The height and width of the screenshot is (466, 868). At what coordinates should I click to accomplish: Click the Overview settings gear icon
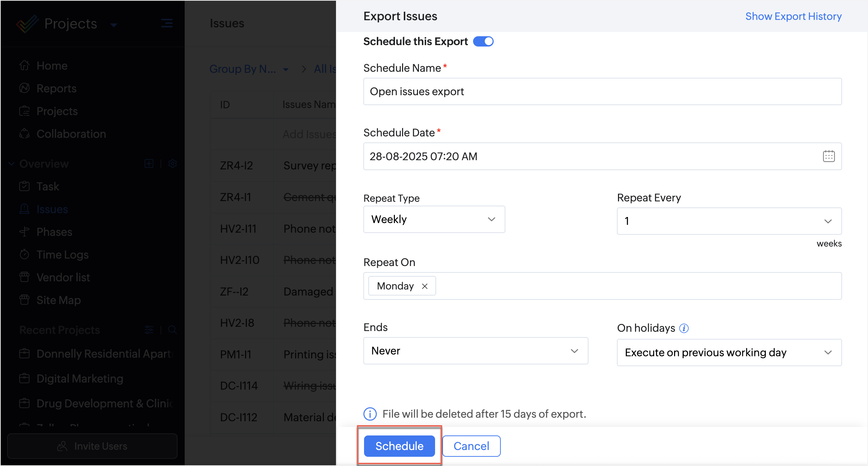click(173, 164)
